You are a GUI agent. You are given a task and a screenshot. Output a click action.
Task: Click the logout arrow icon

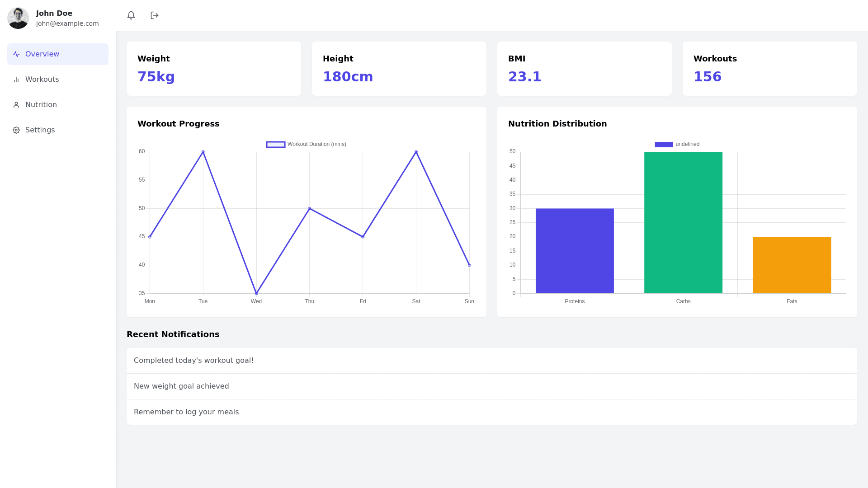coord(155,15)
